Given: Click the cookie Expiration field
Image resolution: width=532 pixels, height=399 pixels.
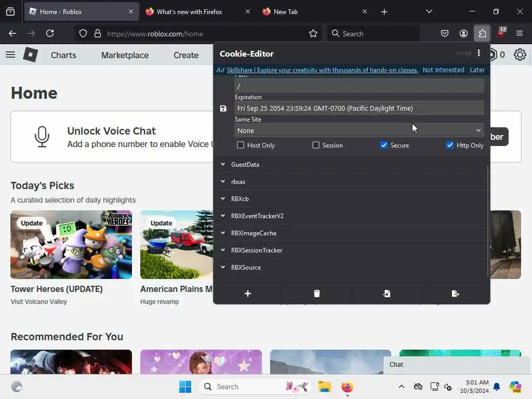Looking at the screenshot, I should point(359,108).
